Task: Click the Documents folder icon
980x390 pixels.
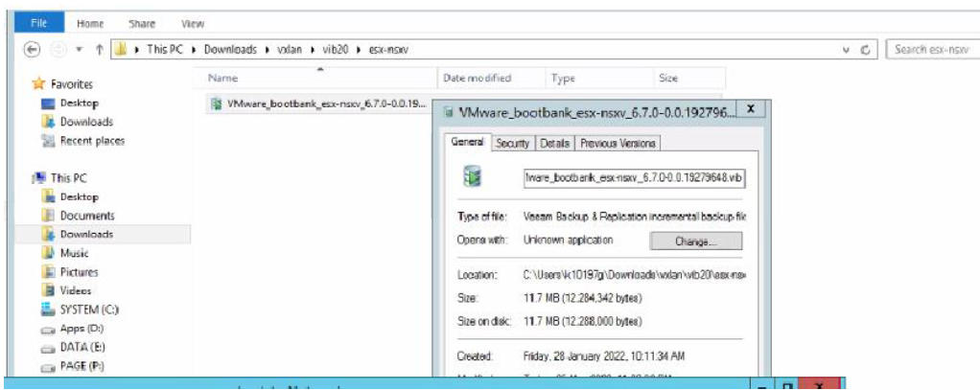Action: [x=48, y=216]
